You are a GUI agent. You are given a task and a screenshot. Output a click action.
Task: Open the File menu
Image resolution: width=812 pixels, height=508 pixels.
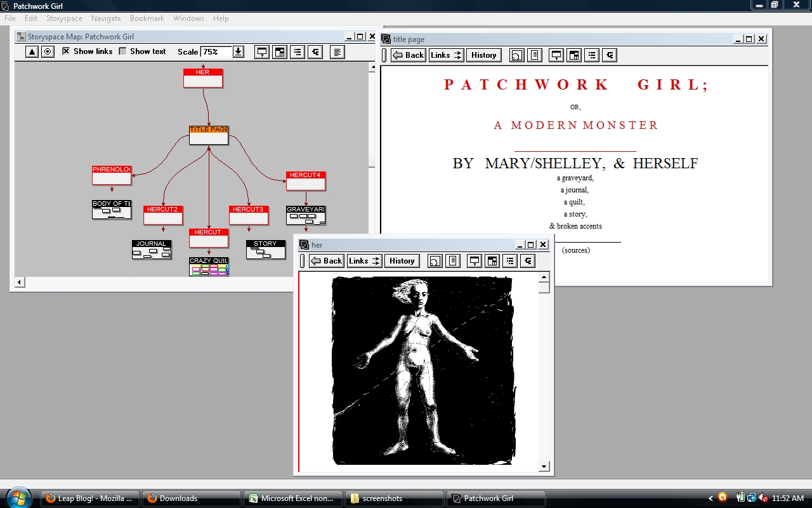[10, 18]
